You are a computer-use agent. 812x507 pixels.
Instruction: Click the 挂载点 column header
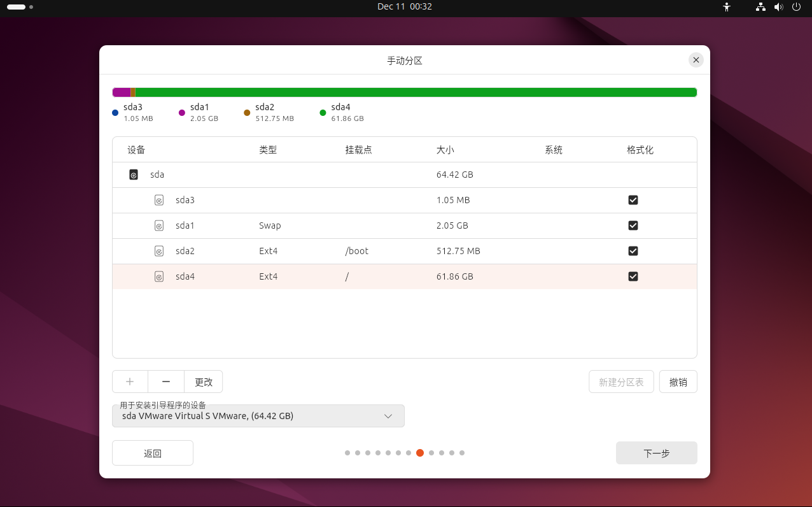click(358, 150)
